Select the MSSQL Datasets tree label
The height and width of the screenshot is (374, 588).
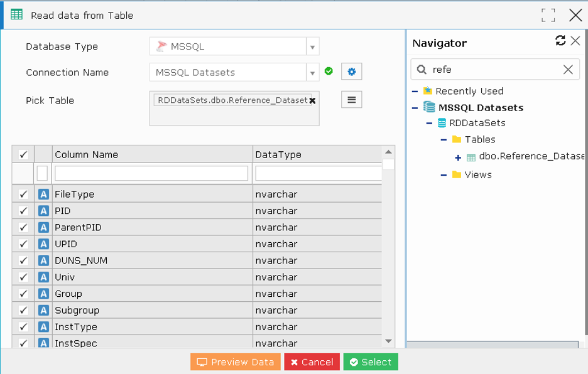pyautogui.click(x=481, y=108)
